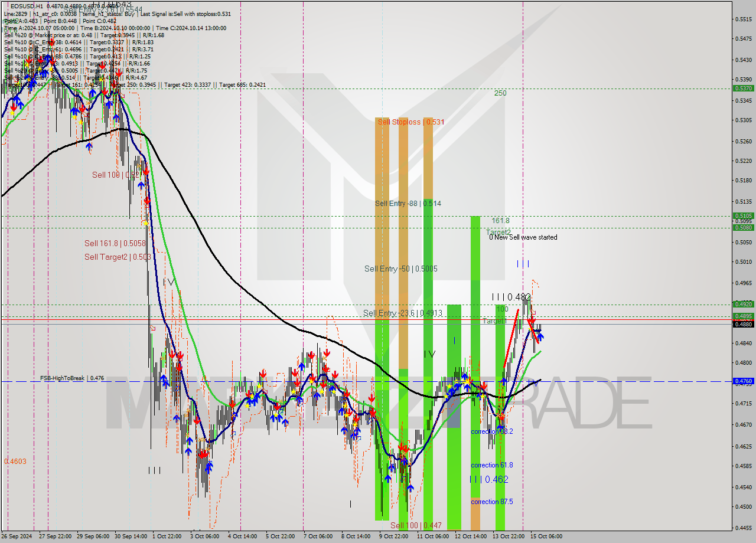Click 0.5515 on the price axis
This screenshot has width=756, height=543.
(743, 19)
